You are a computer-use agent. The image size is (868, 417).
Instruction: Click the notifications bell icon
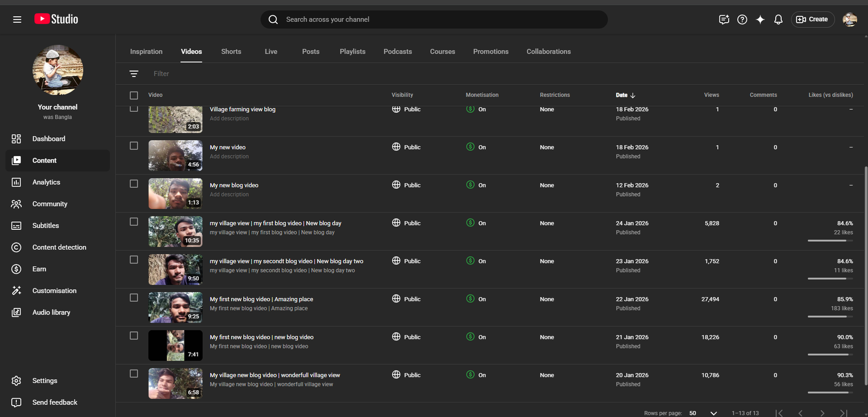[778, 20]
